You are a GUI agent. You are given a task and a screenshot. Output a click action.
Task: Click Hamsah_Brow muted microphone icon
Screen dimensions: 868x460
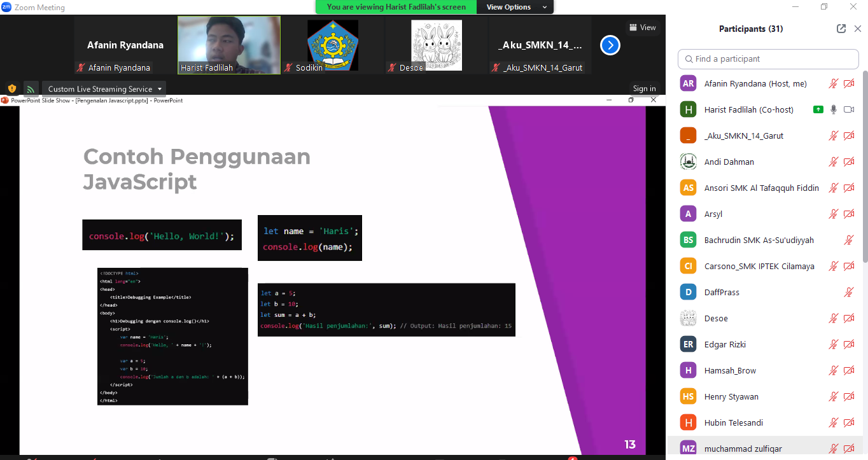point(833,370)
